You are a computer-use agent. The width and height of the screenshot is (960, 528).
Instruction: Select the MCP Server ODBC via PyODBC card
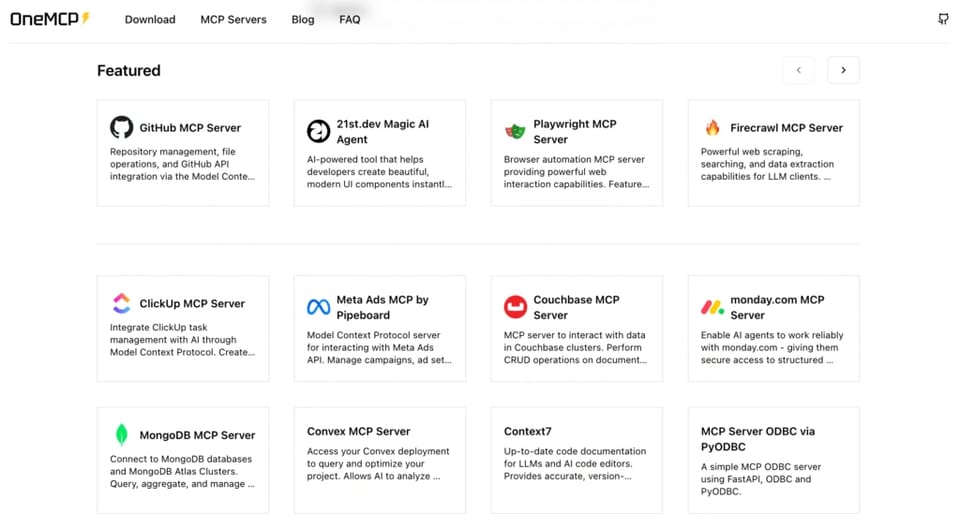tap(773, 460)
